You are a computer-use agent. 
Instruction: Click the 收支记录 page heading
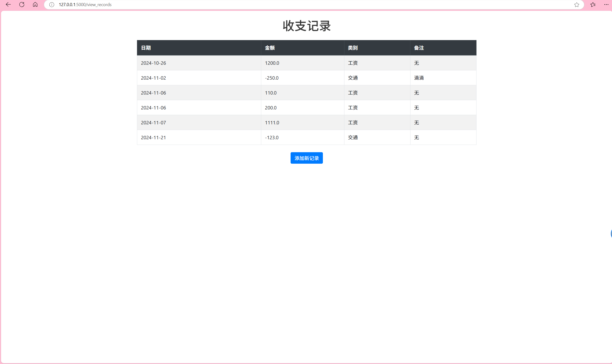[x=306, y=26]
